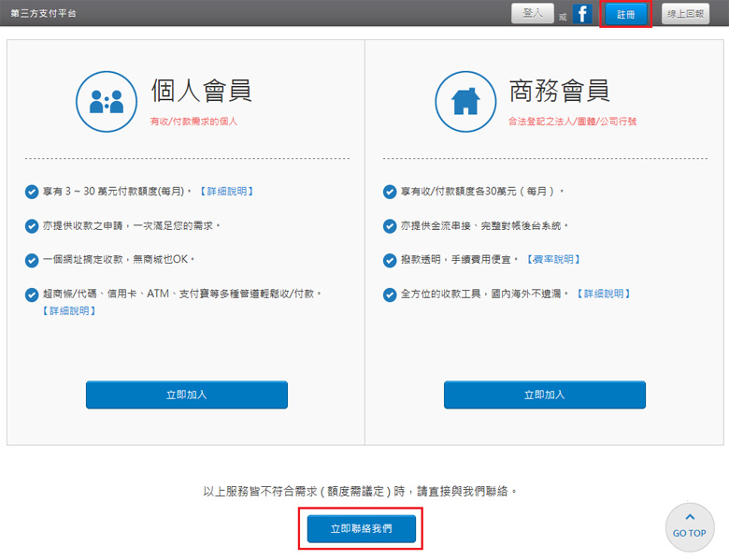Click the red text 有收/付款需求的個人
The width and height of the screenshot is (729, 560).
[x=193, y=122]
